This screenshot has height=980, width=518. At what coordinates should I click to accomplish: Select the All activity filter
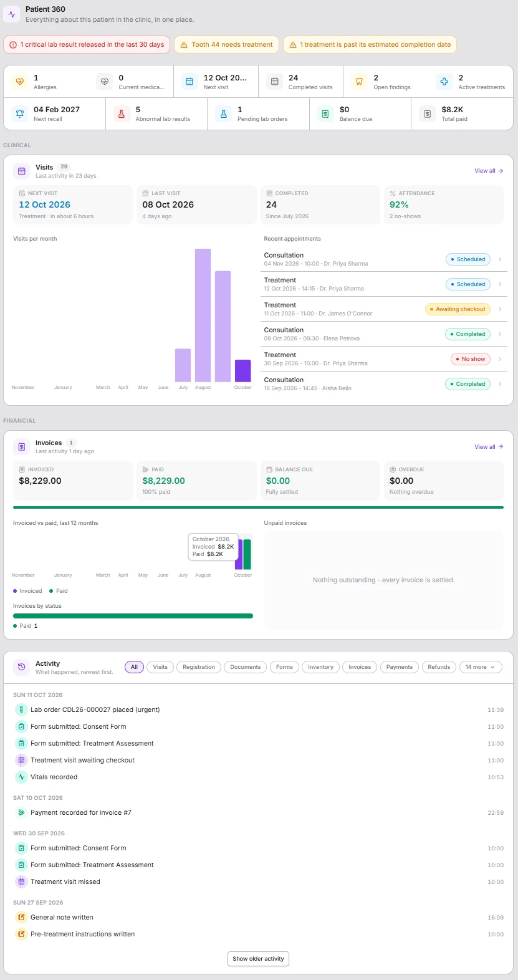pyautogui.click(x=134, y=667)
